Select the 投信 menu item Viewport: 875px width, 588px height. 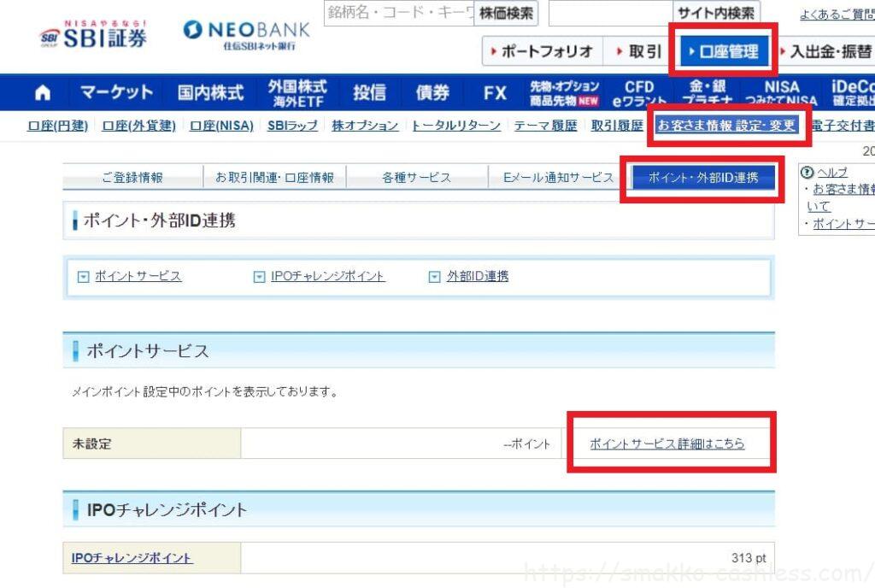click(x=369, y=92)
